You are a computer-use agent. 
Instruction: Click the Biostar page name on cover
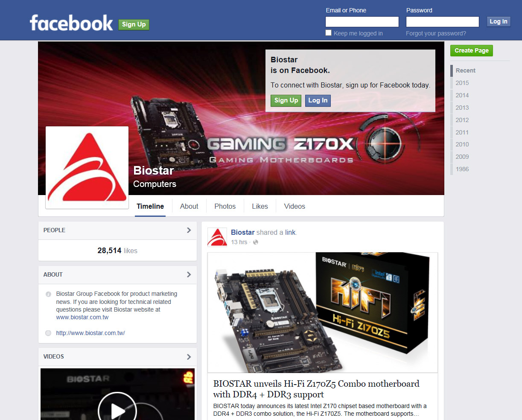(154, 171)
